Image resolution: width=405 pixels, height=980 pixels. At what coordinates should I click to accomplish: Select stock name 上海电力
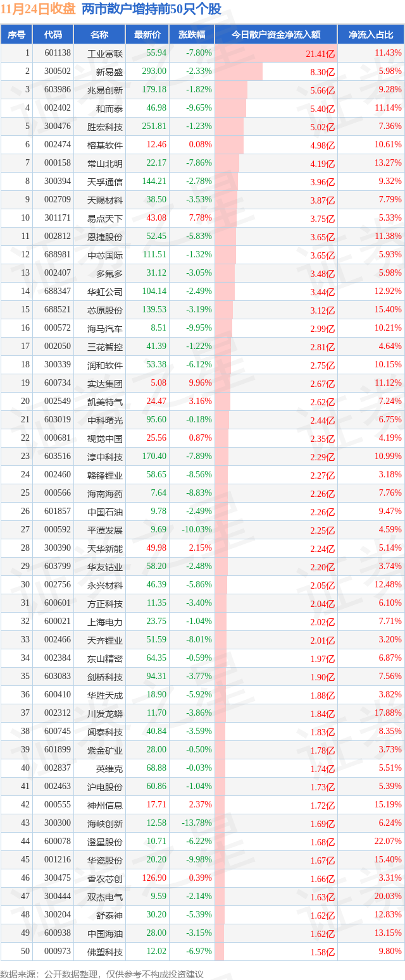coord(105,622)
